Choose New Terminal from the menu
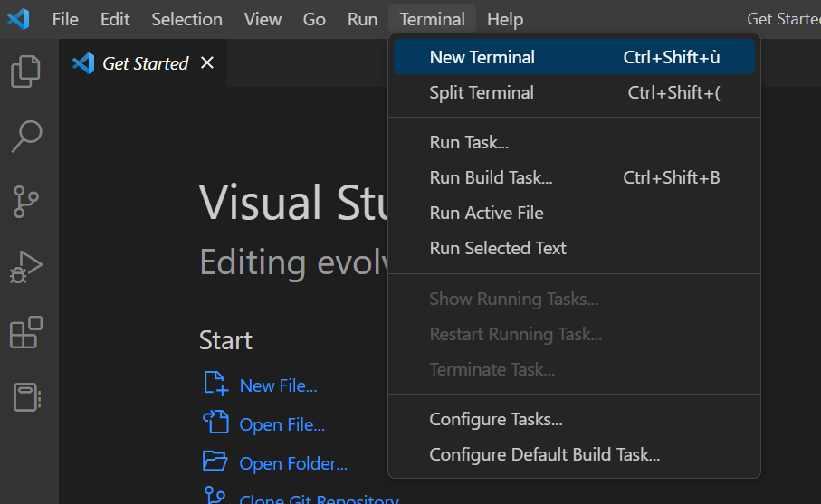Screen dimensions: 821x504 click(x=575, y=57)
